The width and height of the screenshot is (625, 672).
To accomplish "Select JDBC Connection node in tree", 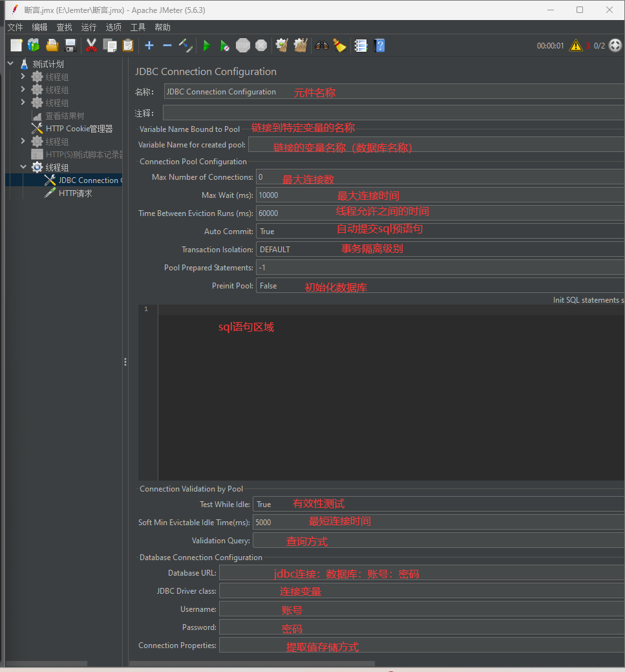I will [90, 180].
